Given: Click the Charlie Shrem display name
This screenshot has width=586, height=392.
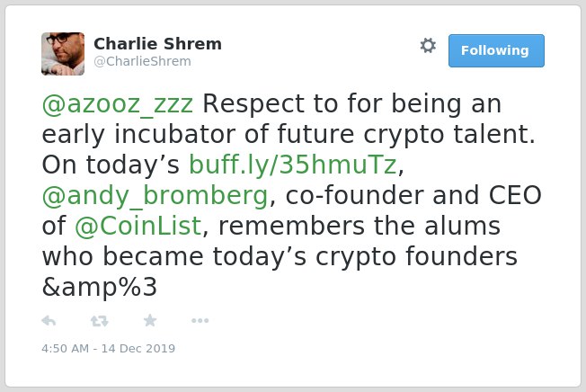Looking at the screenshot, I should [157, 44].
